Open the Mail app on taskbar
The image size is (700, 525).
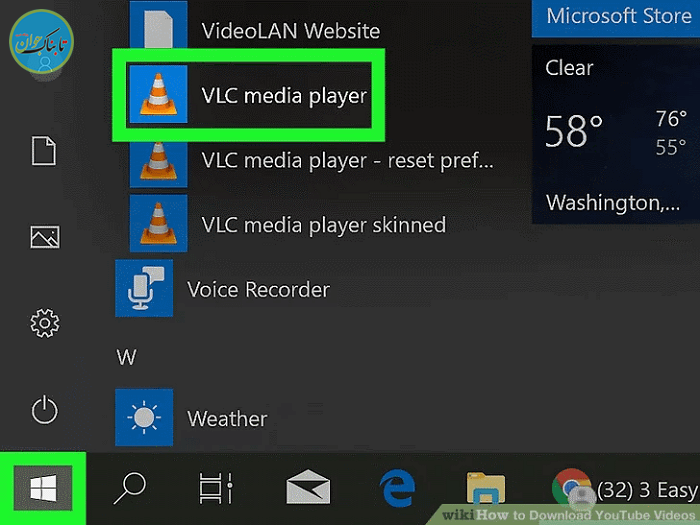point(307,488)
